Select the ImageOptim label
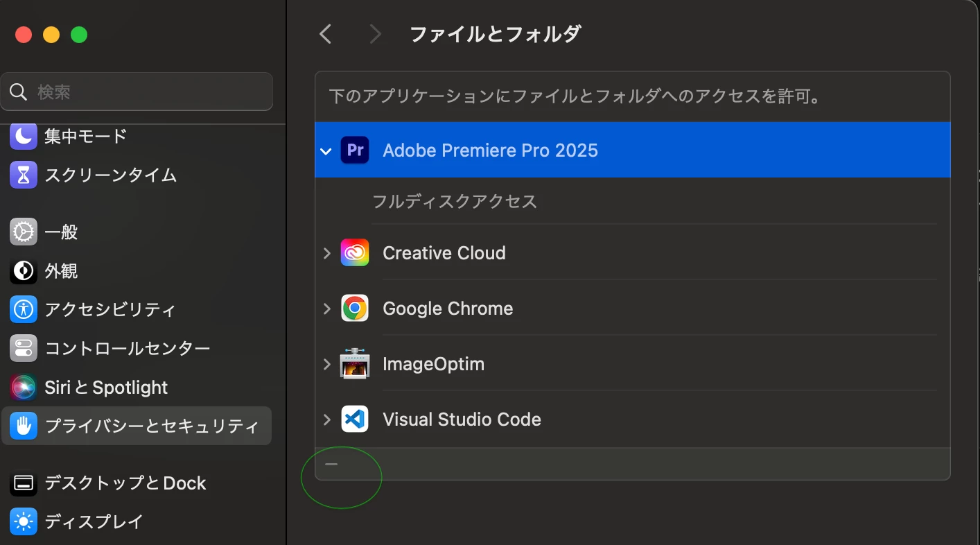980x545 pixels. (x=433, y=364)
